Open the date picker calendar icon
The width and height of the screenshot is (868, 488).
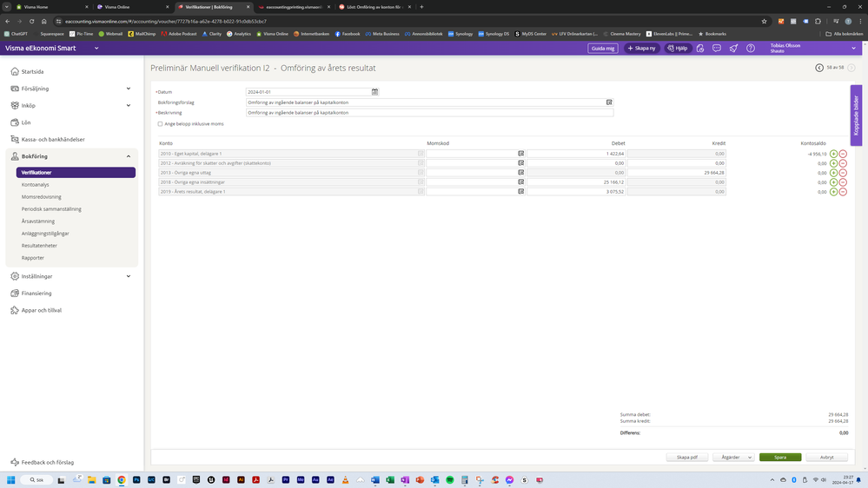[374, 91]
